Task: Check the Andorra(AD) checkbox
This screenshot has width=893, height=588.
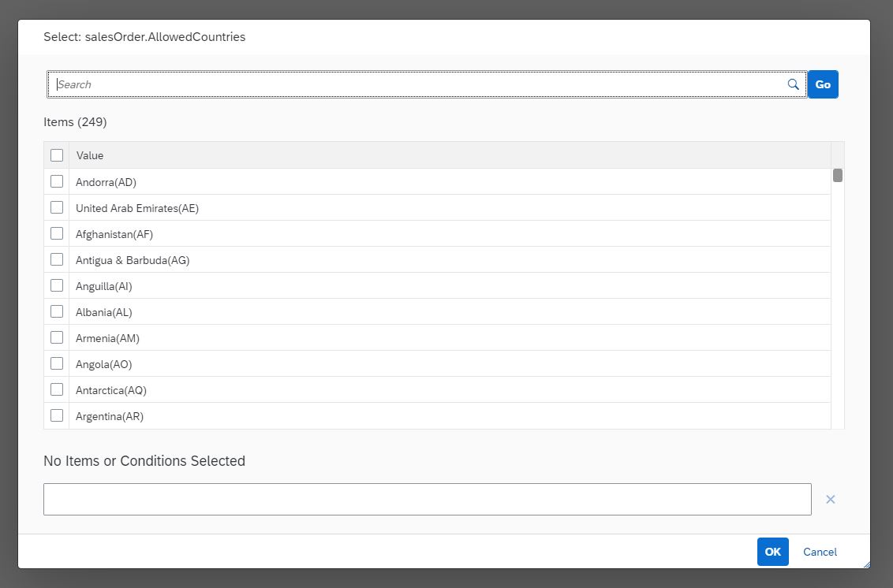Action: tap(57, 181)
